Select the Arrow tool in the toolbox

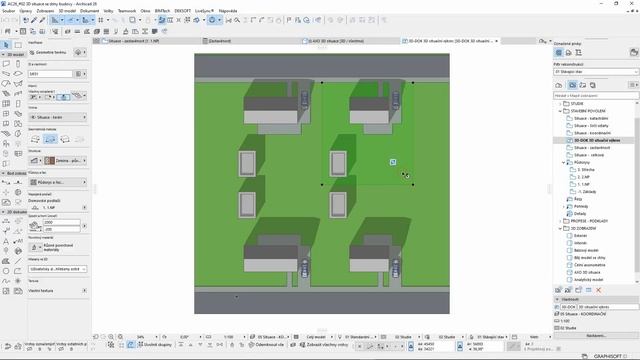pos(6,45)
